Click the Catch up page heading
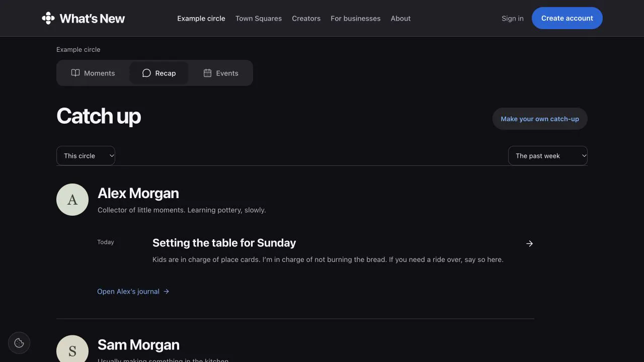This screenshot has width=644, height=362. (99, 116)
